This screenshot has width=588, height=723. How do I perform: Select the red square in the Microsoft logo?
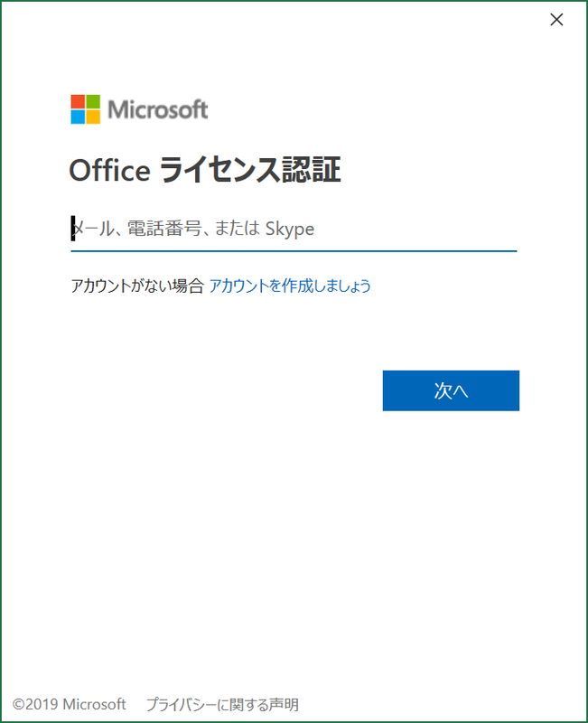78,100
